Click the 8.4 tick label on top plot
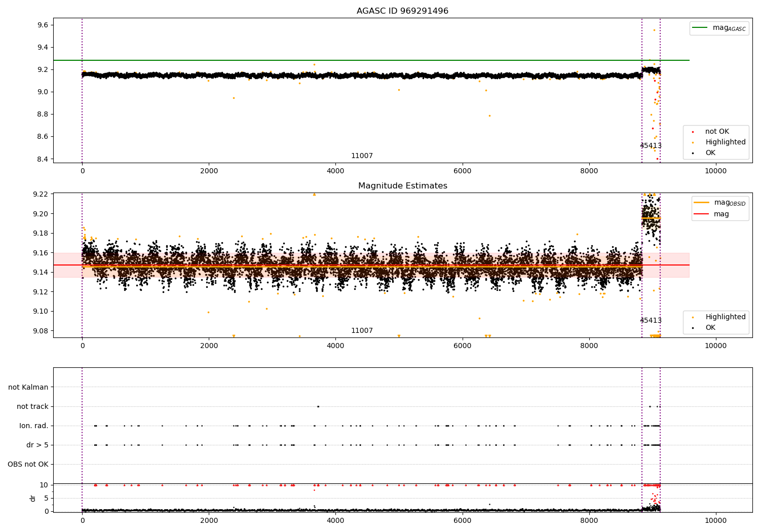 43,159
